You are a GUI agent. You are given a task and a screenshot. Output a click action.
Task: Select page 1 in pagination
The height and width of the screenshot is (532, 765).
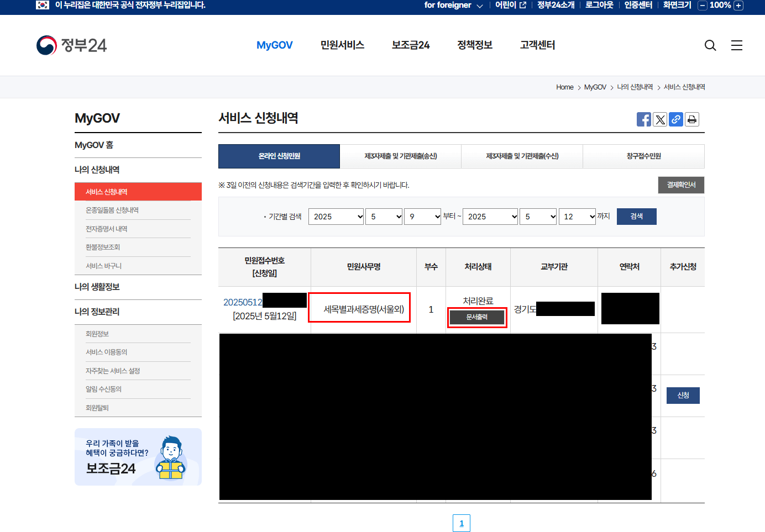pos(462,523)
